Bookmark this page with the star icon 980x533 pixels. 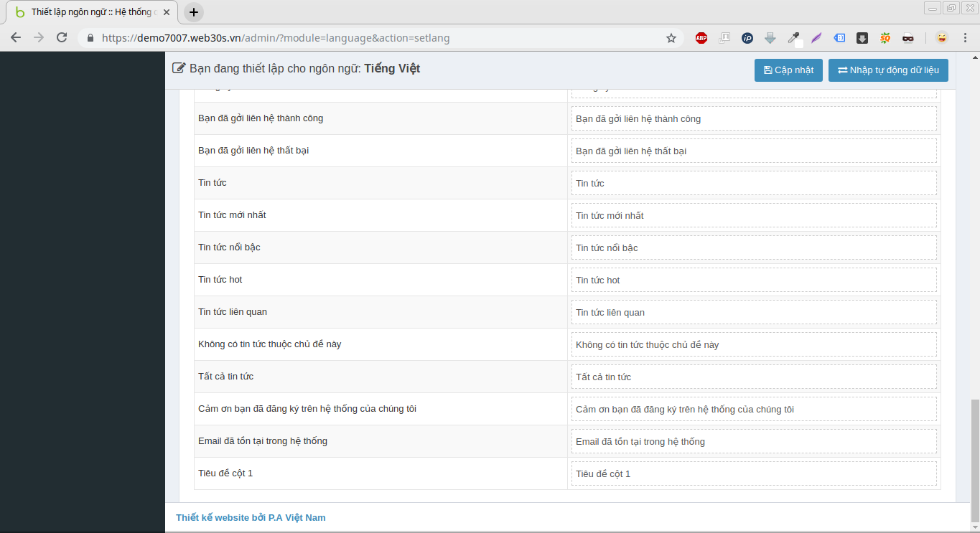point(671,38)
